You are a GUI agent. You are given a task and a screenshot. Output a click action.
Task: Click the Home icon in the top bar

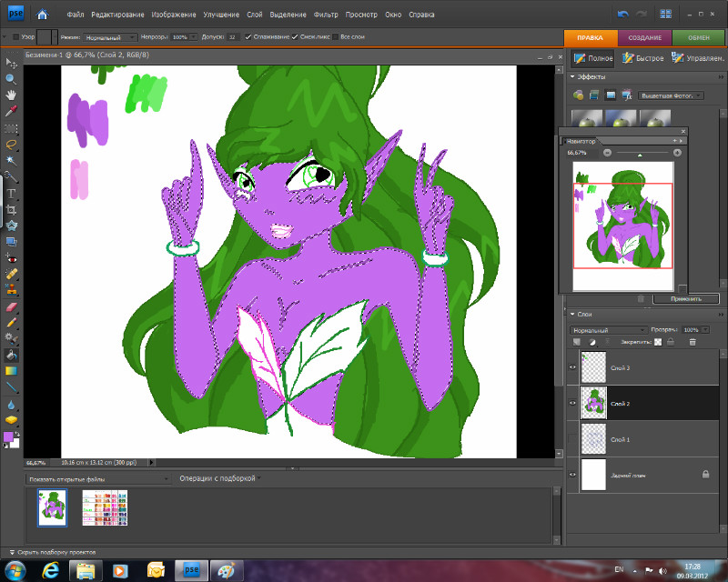click(43, 15)
